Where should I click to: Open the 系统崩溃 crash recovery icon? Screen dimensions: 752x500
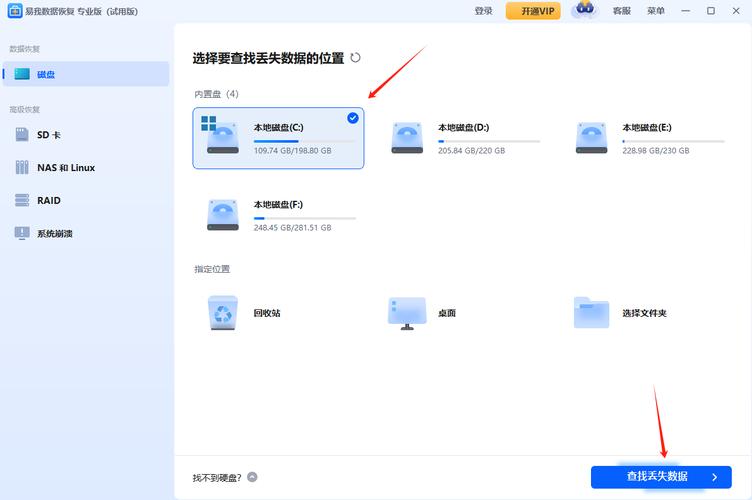click(x=22, y=233)
